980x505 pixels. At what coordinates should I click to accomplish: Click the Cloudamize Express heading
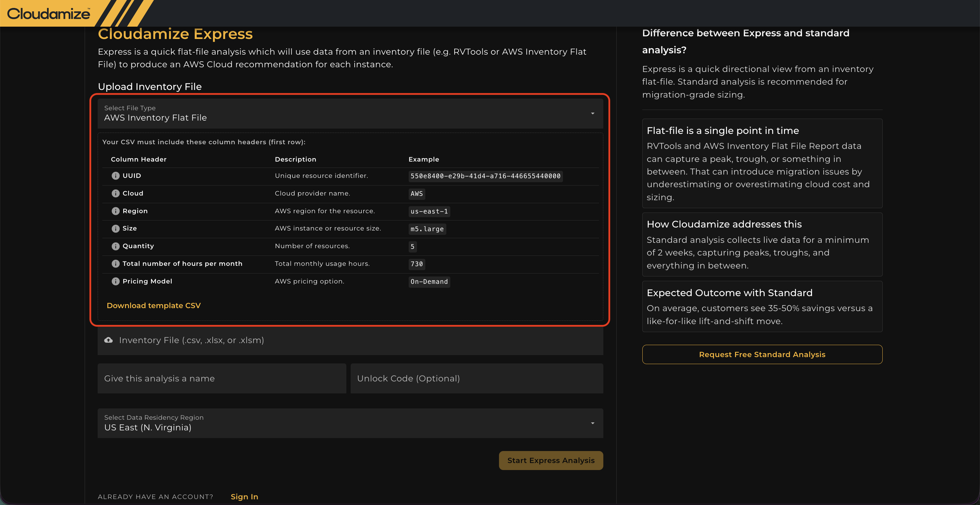click(x=175, y=34)
